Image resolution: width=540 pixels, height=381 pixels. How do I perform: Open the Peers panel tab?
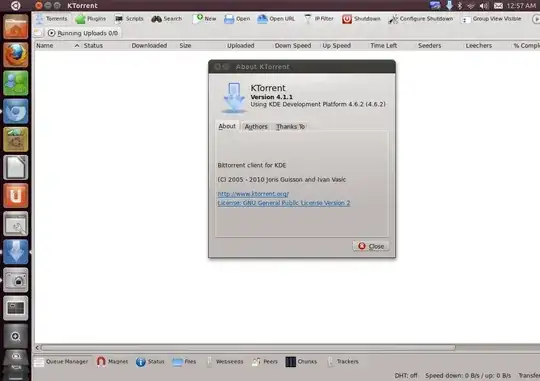click(265, 361)
